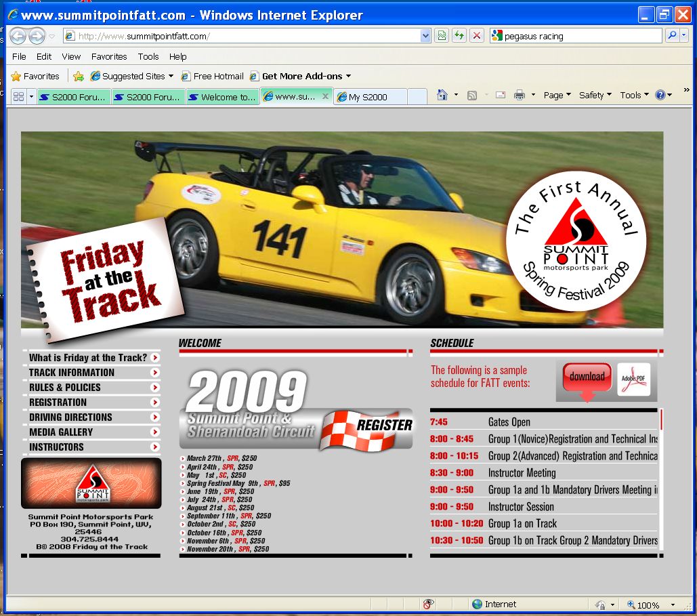Click the search magnifier icon
The width and height of the screenshot is (697, 616).
click(672, 37)
